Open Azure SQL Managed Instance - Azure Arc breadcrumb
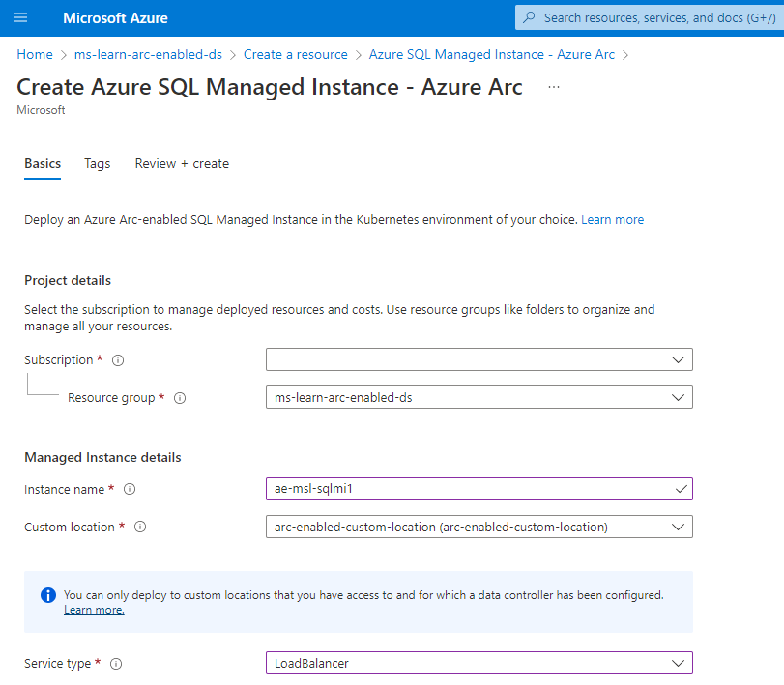Screen dimensions: 784x685 [x=491, y=54]
